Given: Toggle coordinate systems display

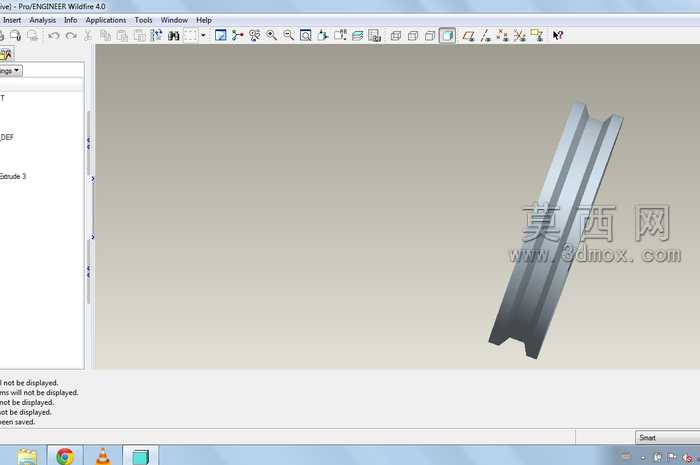Looking at the screenshot, I should 519,36.
